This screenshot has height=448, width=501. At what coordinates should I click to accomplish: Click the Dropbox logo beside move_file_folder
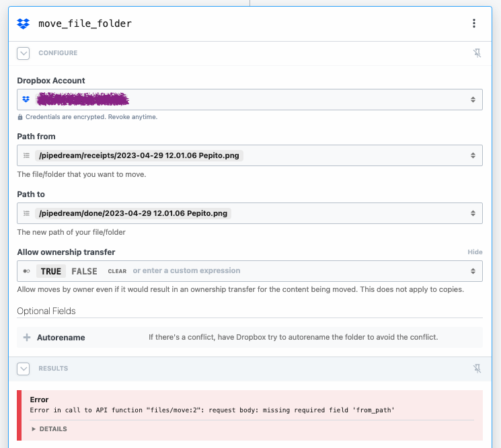23,24
